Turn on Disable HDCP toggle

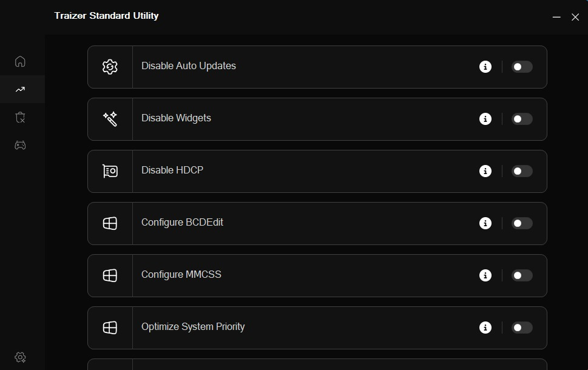click(522, 171)
